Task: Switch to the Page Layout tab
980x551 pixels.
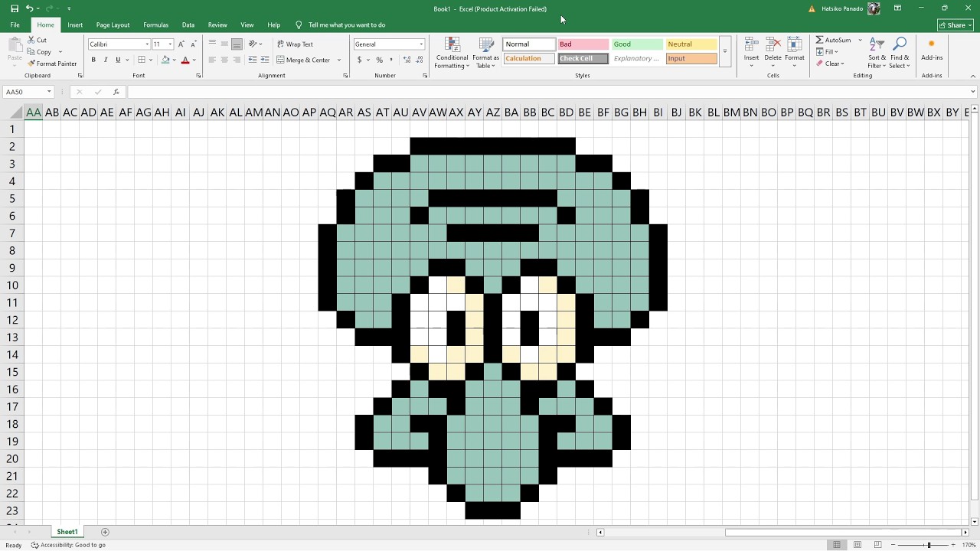Action: [x=113, y=24]
